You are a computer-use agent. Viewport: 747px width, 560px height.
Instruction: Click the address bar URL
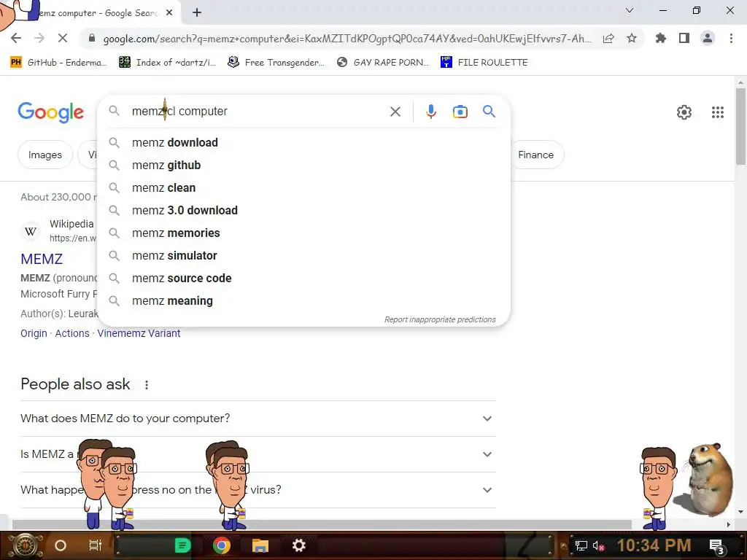point(347,39)
